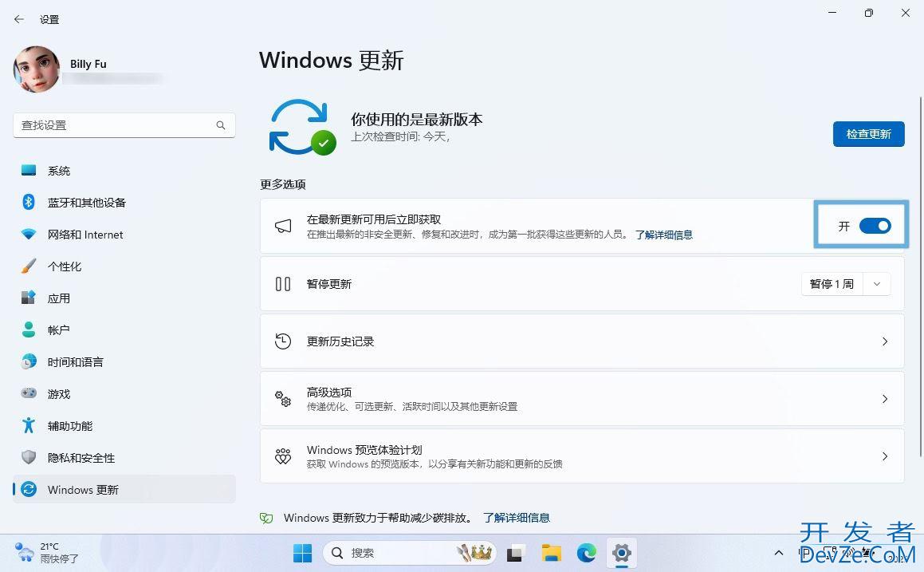Click the history clock icon for 更新历史记录
This screenshot has height=572, width=924.
click(283, 341)
